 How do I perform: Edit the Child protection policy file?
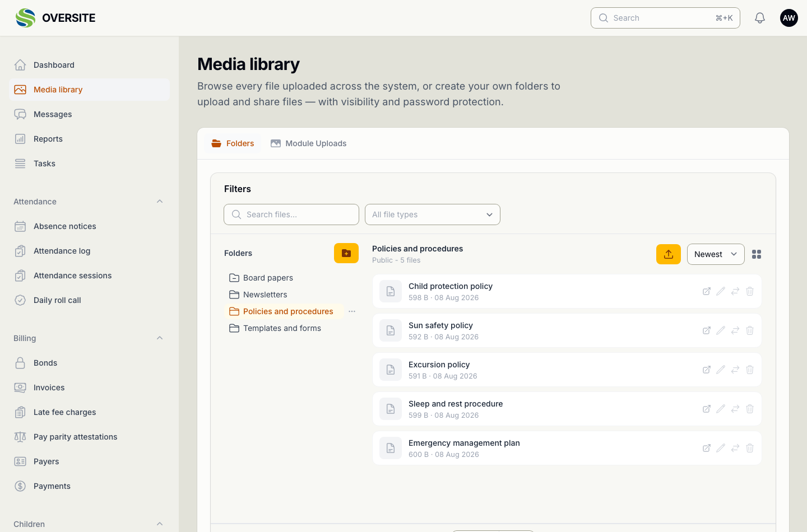pyautogui.click(x=721, y=291)
